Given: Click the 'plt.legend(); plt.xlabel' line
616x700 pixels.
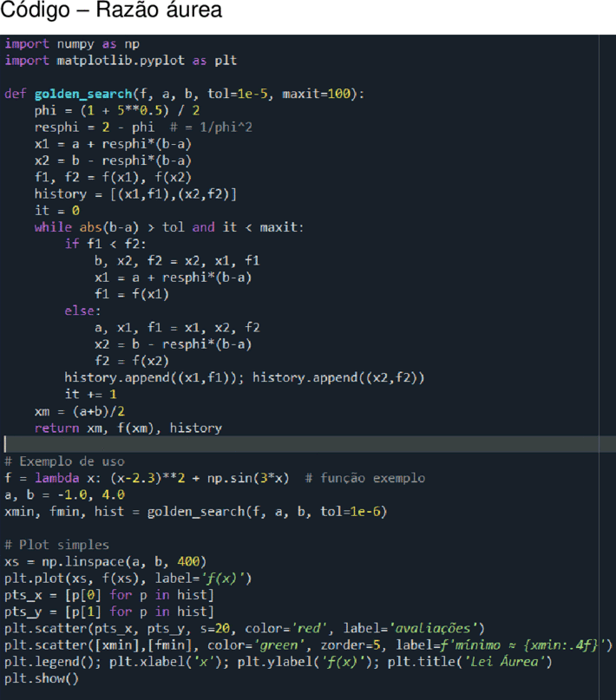Looking at the screenshot, I should pos(279,662).
